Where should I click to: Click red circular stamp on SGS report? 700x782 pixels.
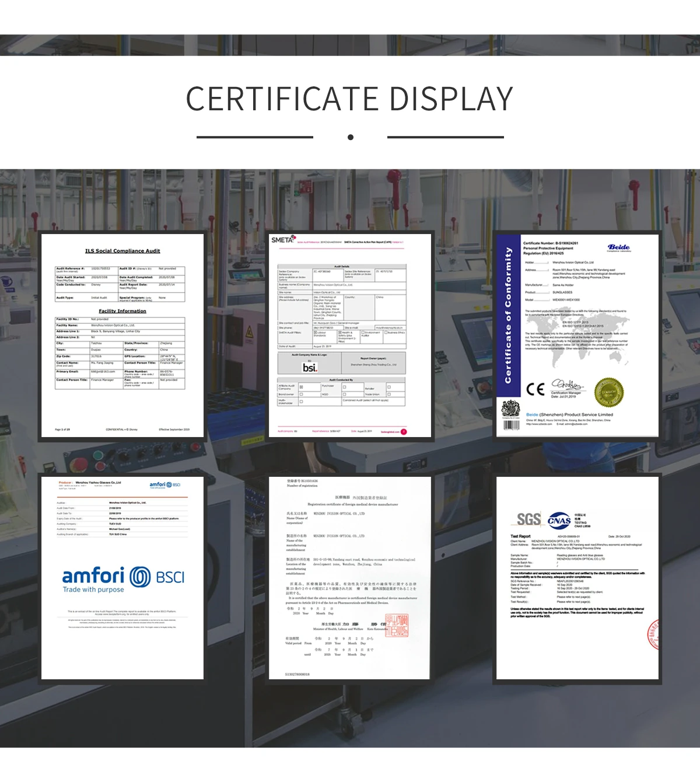click(653, 635)
